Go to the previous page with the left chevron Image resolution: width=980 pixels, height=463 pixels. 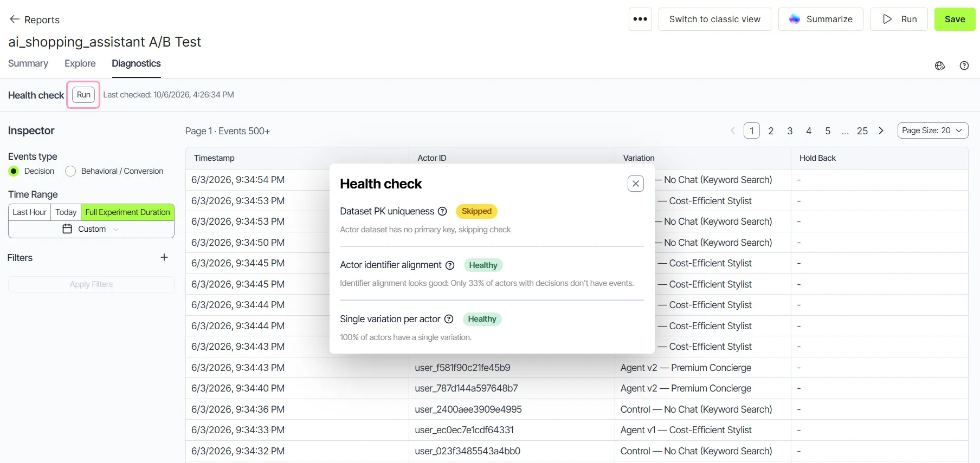click(x=733, y=131)
